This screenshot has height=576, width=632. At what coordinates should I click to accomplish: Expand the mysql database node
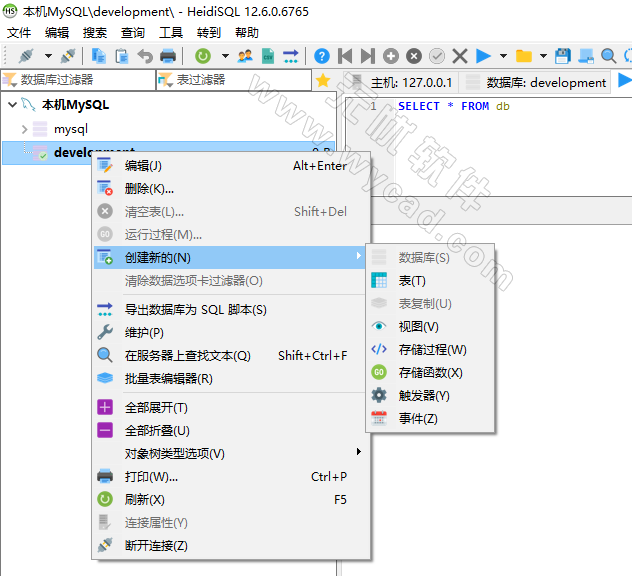25,129
